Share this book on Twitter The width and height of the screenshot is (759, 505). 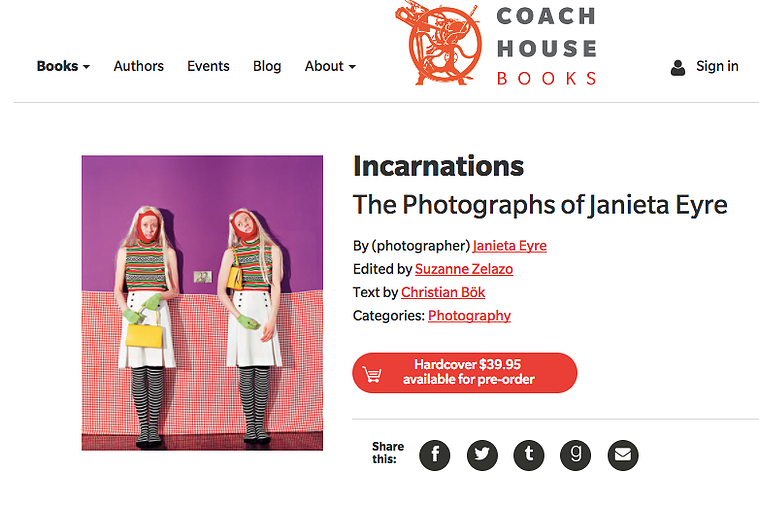[x=482, y=455]
